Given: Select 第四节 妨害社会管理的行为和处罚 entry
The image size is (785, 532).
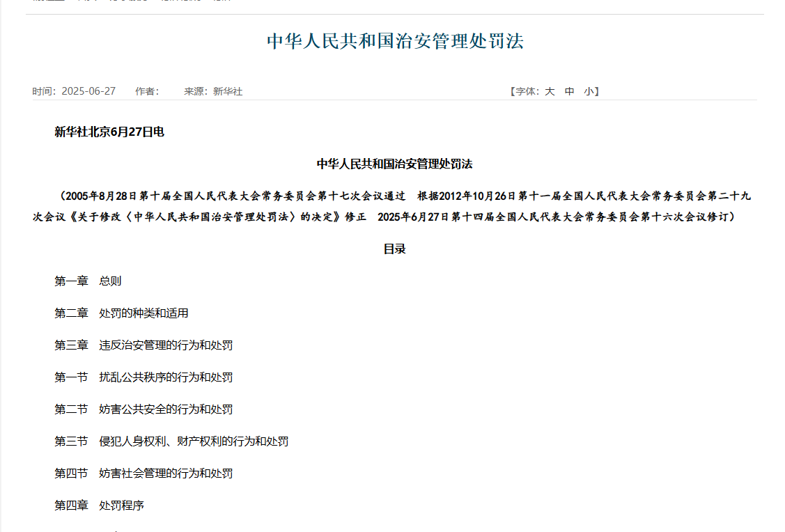Looking at the screenshot, I should point(143,474).
